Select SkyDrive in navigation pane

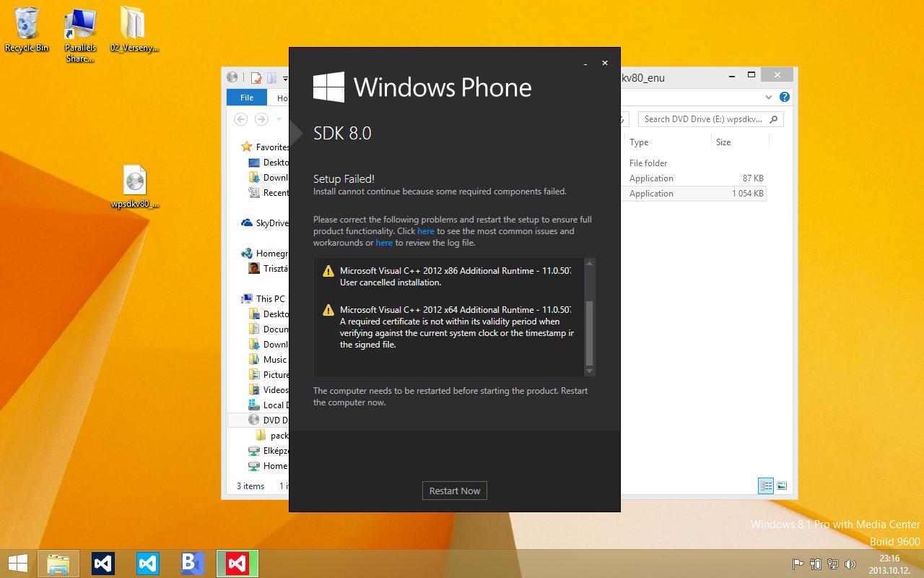[264, 223]
